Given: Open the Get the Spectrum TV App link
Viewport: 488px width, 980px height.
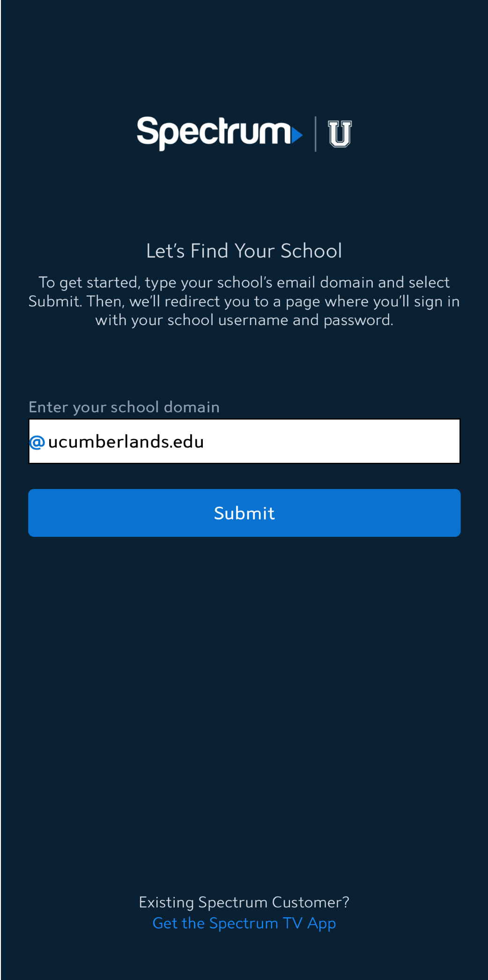Looking at the screenshot, I should point(244,923).
